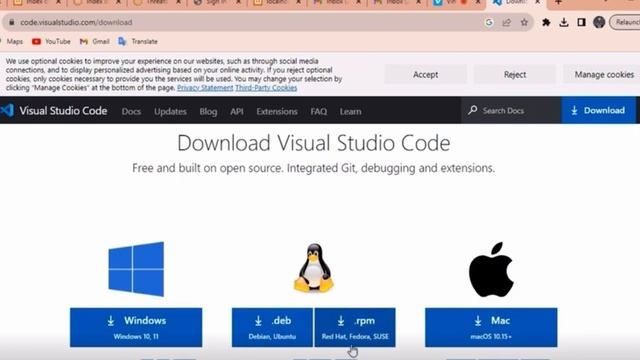The image size is (640, 360).
Task: Open the Blog nav item
Action: 208,111
